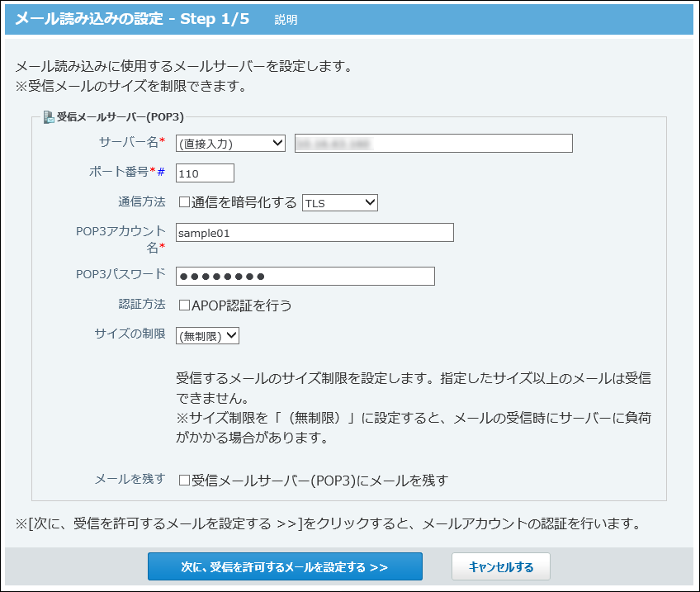
Task: Click the 受信メールサーバー(POP3) section title
Action: tap(120, 117)
